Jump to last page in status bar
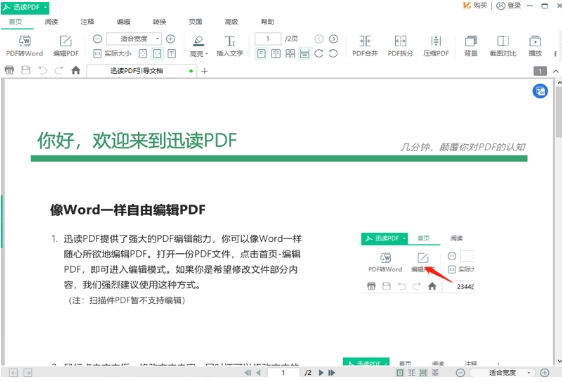562x382 pixels. click(332, 373)
